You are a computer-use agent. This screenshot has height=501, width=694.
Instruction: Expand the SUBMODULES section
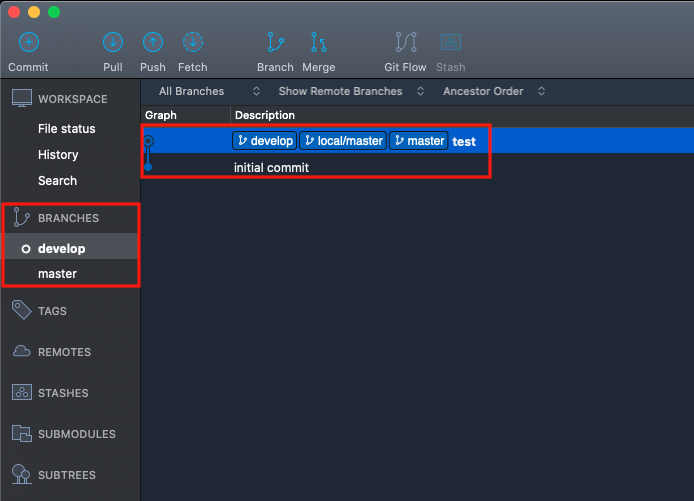(77, 434)
